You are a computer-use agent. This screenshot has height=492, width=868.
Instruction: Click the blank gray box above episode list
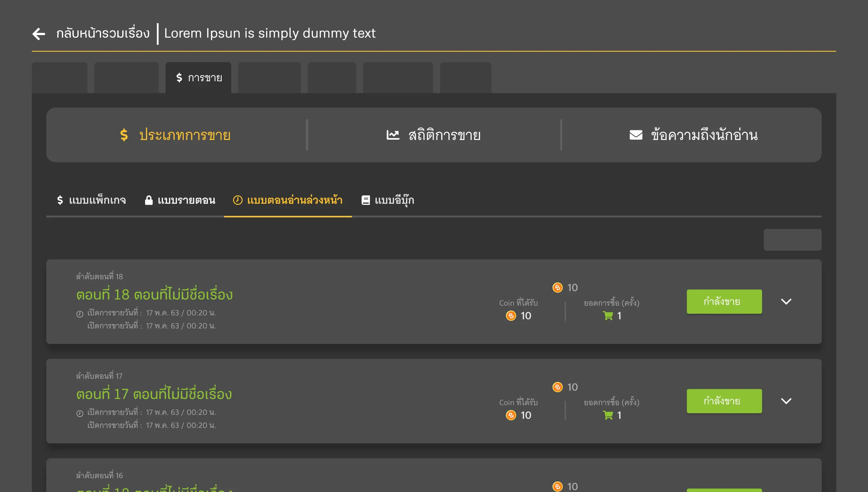[x=792, y=239]
